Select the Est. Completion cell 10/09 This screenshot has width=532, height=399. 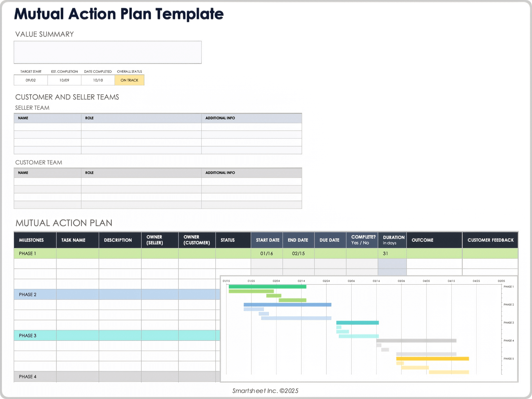coord(64,80)
